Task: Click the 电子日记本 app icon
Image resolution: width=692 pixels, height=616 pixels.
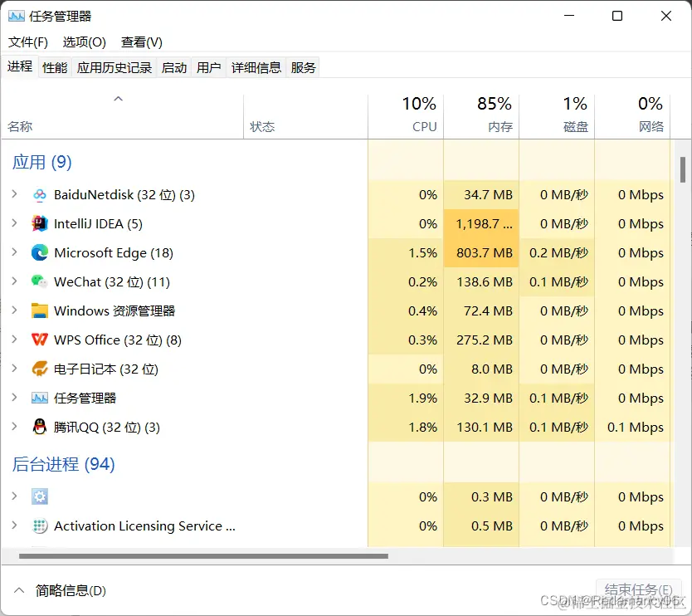Action: [39, 369]
